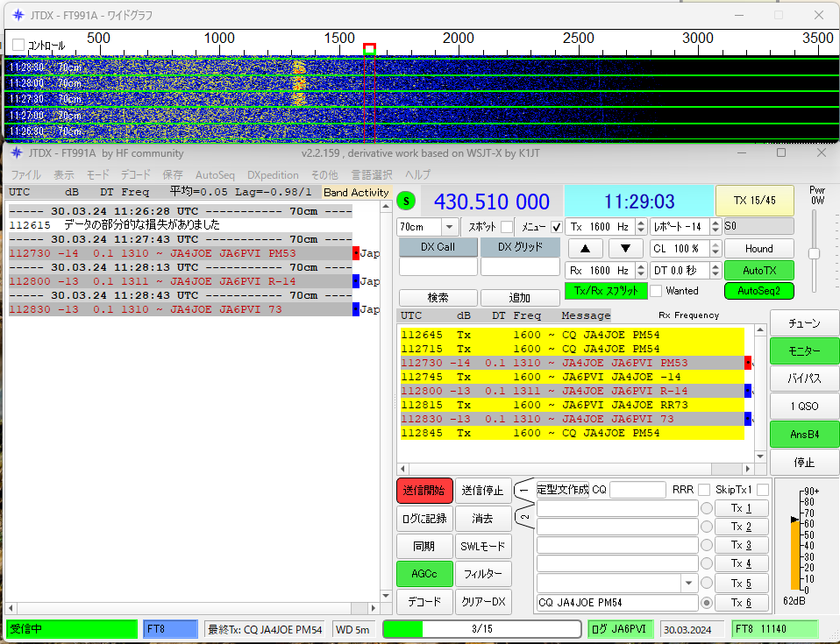Toggle the Hound button
This screenshot has width=840, height=644.
pos(758,248)
